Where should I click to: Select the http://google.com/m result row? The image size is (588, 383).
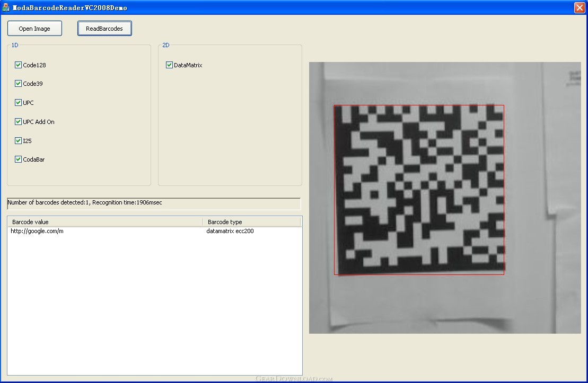[154, 231]
